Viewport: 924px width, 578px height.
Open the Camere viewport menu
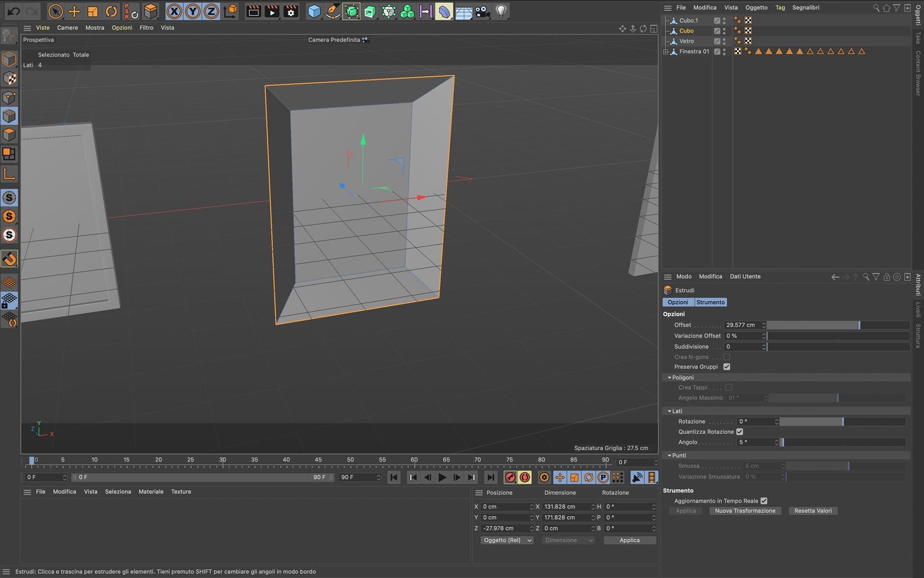(67, 28)
